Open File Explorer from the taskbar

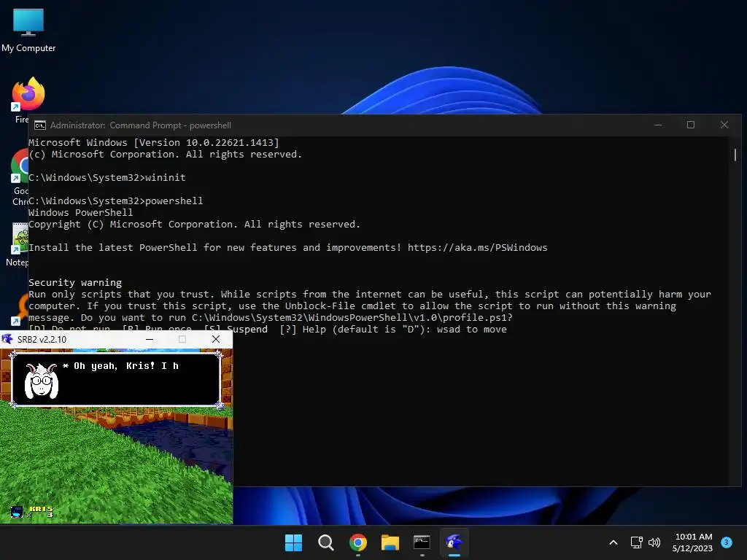(390, 542)
